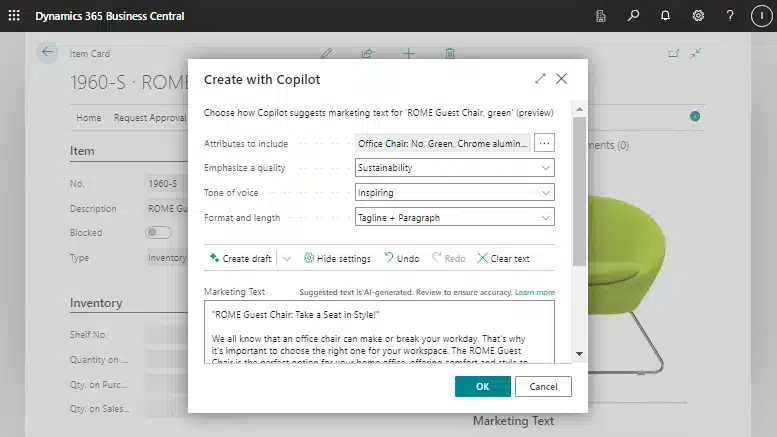Open the Emphasize a quality dropdown
The width and height of the screenshot is (777, 437).
coord(454,168)
